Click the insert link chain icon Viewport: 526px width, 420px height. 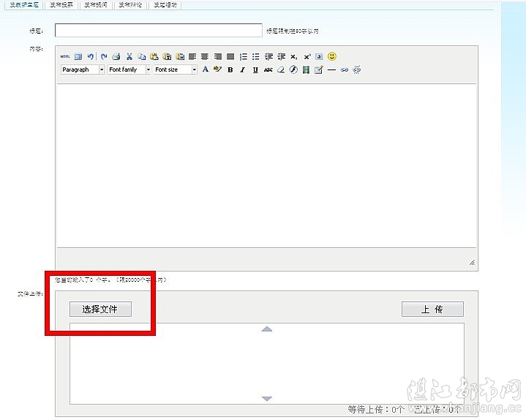344,70
